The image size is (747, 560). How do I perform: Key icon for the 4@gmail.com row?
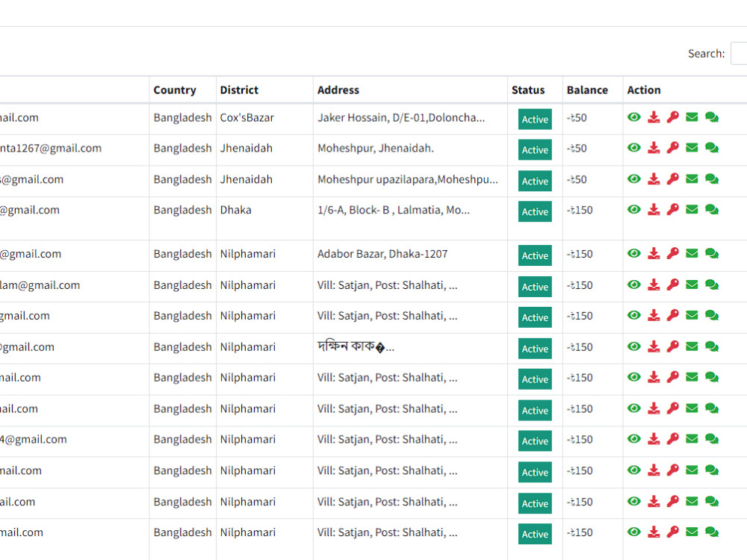coord(673,439)
